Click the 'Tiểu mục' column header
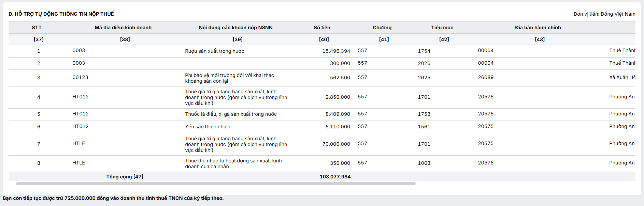 [442, 28]
